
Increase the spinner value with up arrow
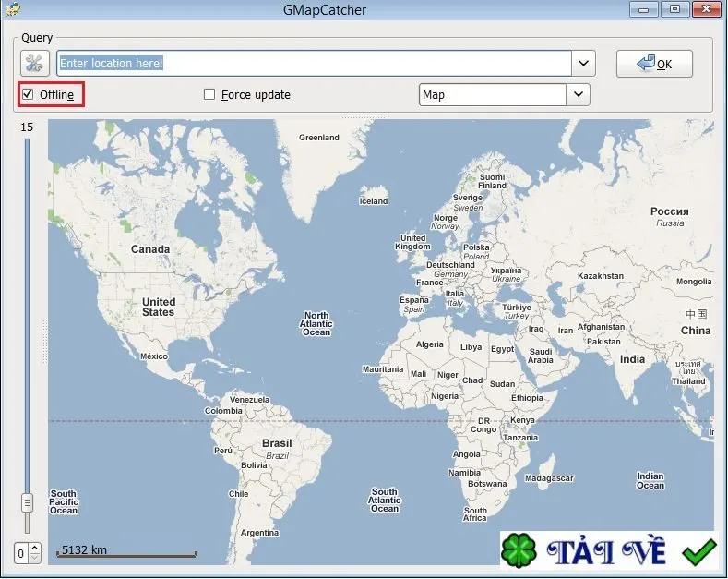pos(35,549)
